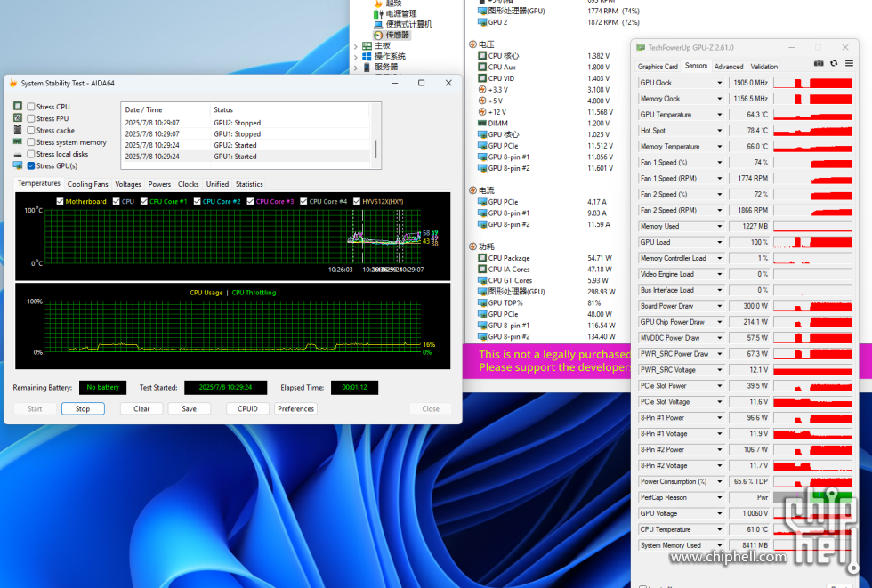Image resolution: width=872 pixels, height=588 pixels.
Task: Open the Graphics Card tab in GPU-Z
Action: pyautogui.click(x=658, y=67)
